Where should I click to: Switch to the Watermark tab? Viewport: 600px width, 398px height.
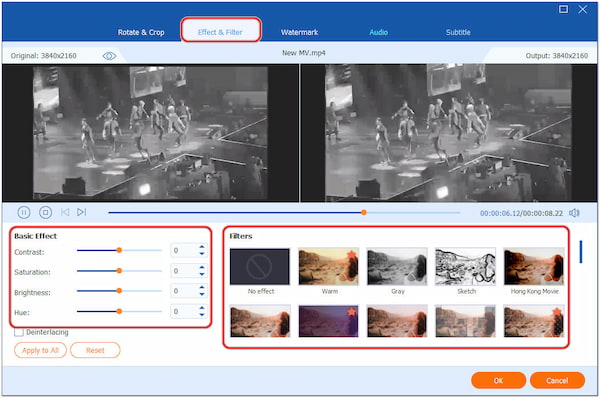point(299,33)
